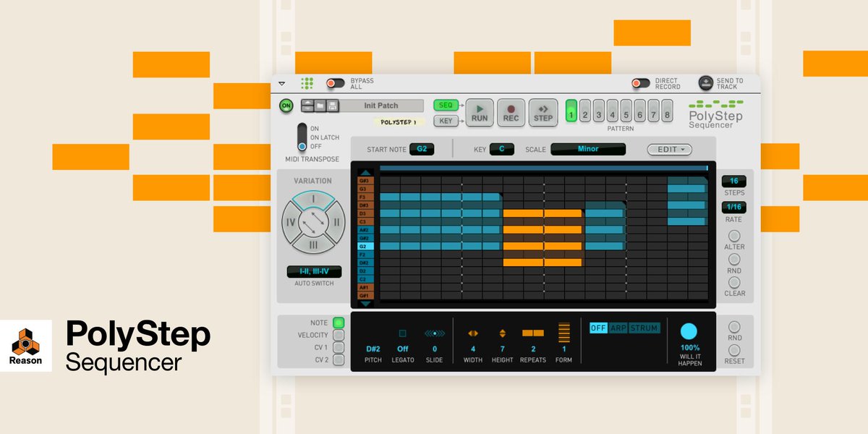Screen dimensions: 868x434
Task: Switch play mode to ARP
Action: (620, 327)
